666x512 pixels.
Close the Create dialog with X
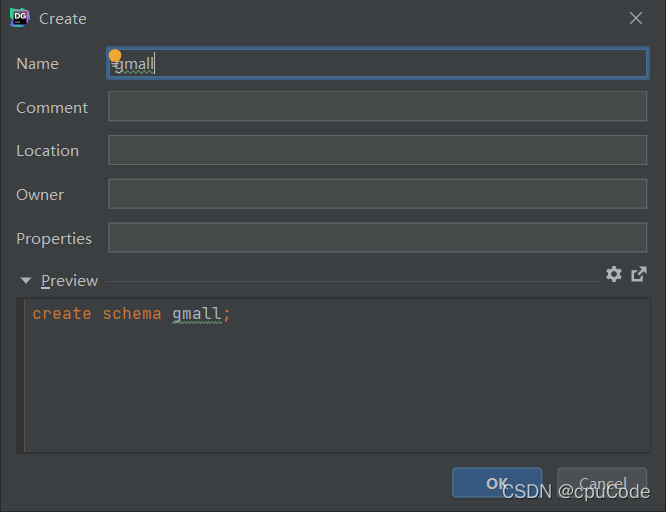(x=636, y=18)
